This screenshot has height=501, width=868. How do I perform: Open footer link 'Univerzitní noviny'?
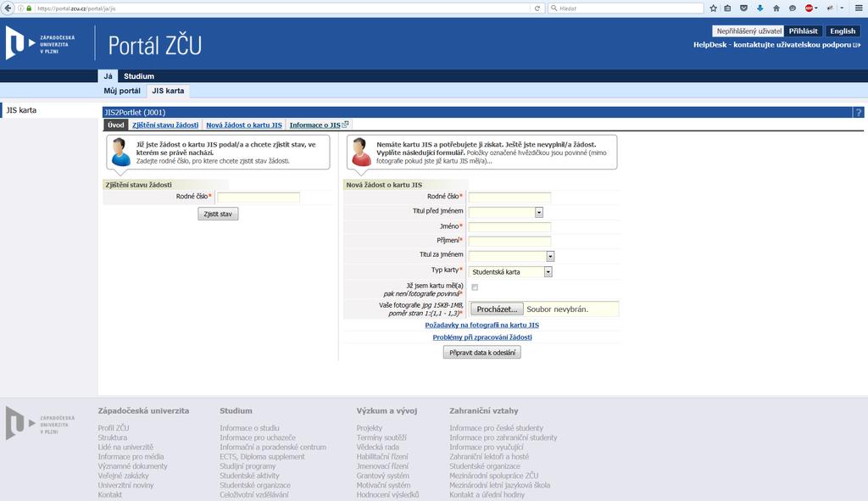pos(125,485)
